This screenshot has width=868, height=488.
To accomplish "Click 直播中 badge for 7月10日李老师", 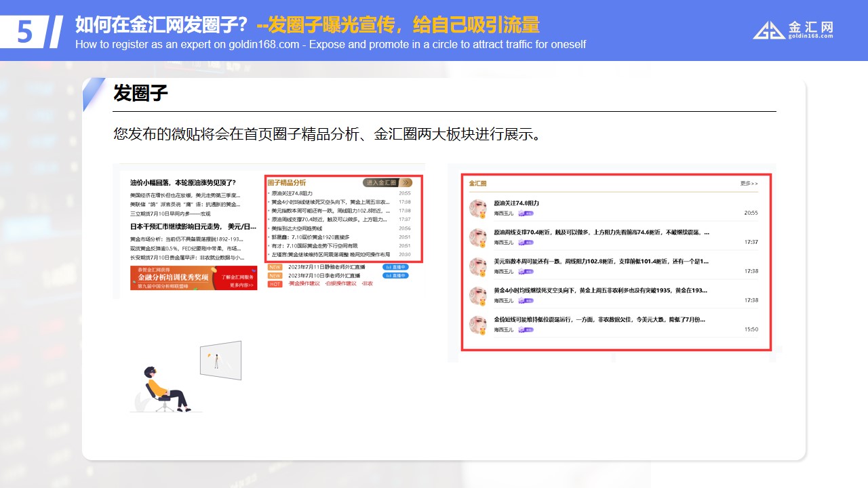I will click(395, 276).
